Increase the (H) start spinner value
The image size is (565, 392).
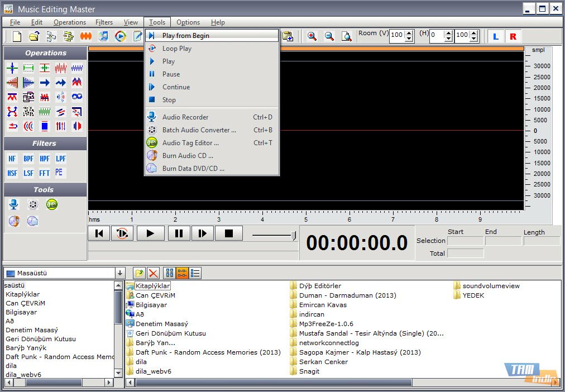coord(448,33)
